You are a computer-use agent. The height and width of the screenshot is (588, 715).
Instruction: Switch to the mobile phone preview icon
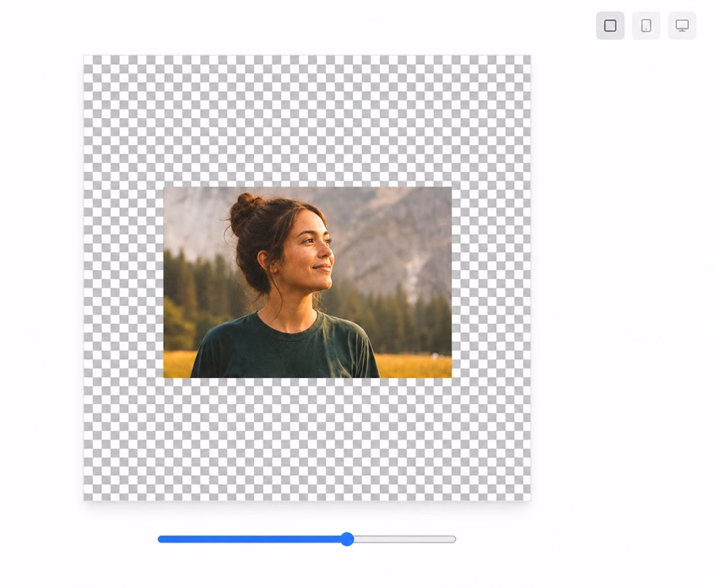646,25
